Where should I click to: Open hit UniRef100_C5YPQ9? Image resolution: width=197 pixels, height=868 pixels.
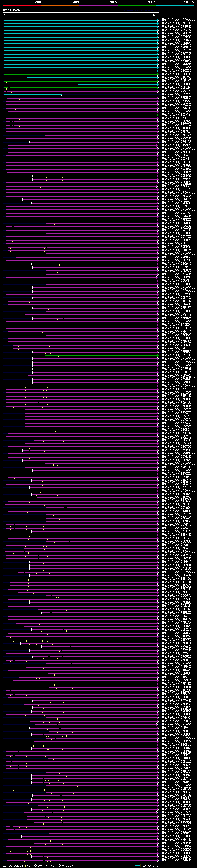[177, 37]
